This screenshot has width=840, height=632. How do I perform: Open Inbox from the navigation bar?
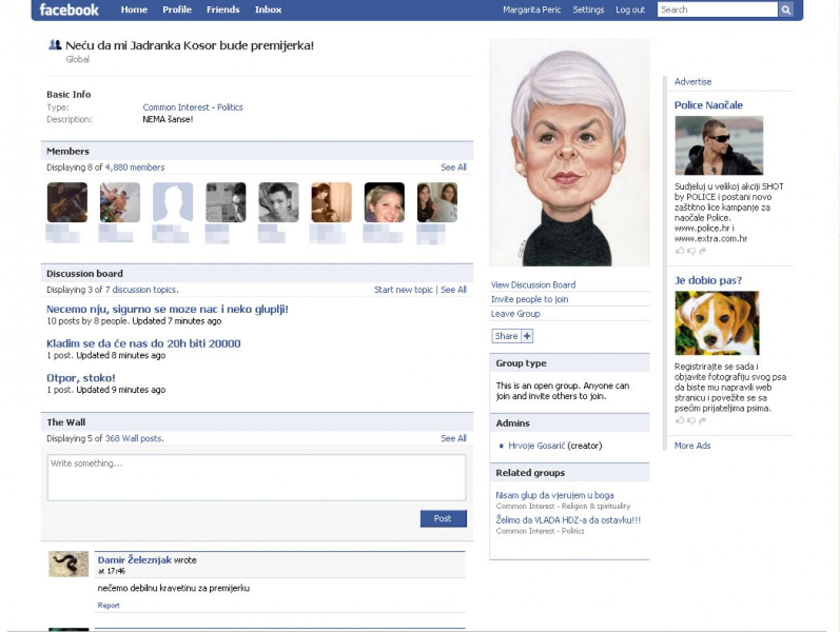(x=268, y=10)
